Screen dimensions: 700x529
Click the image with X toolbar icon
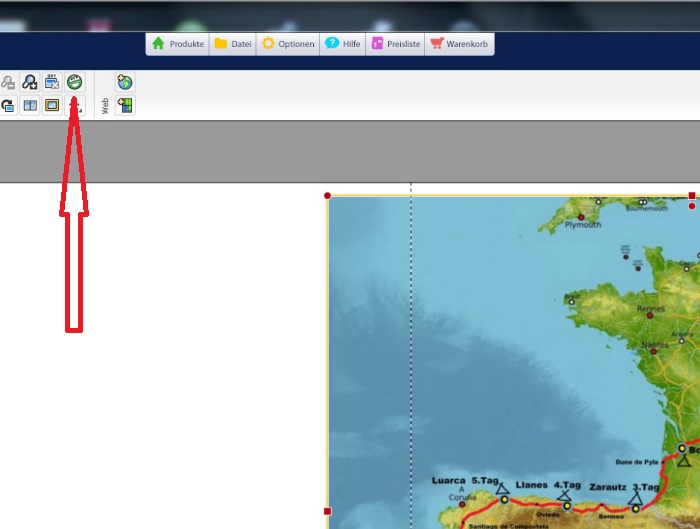tap(52, 83)
